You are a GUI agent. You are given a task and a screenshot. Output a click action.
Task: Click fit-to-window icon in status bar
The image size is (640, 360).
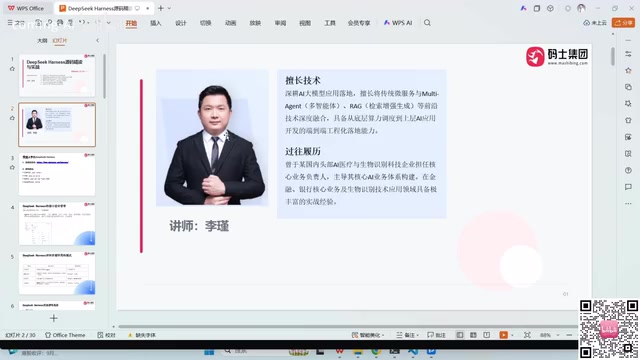[527, 335]
